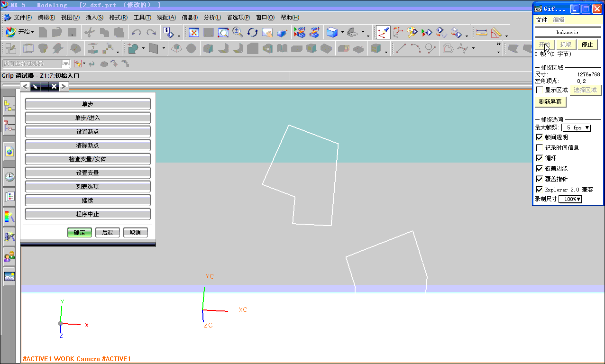Select the Line curve tool

click(x=401, y=48)
